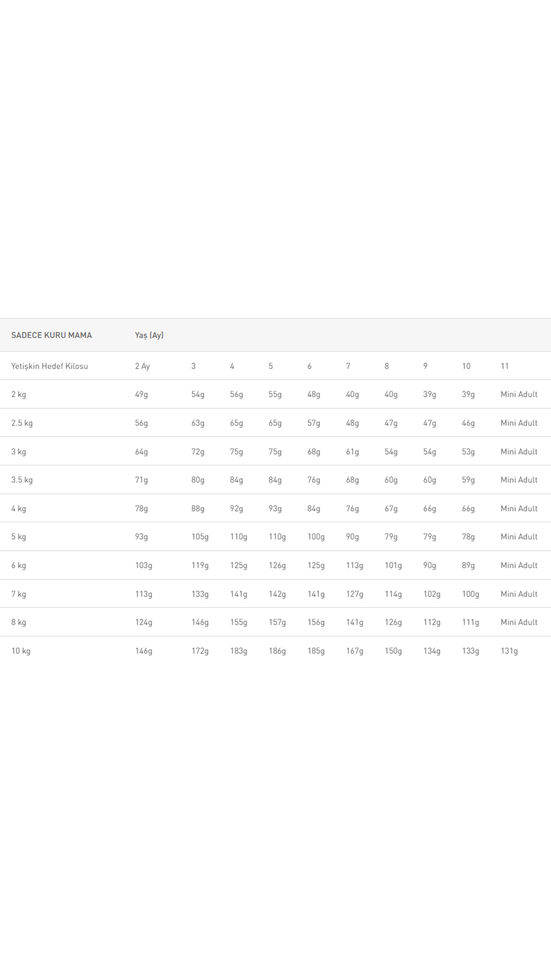Click the month 11 column heading

[x=505, y=366]
